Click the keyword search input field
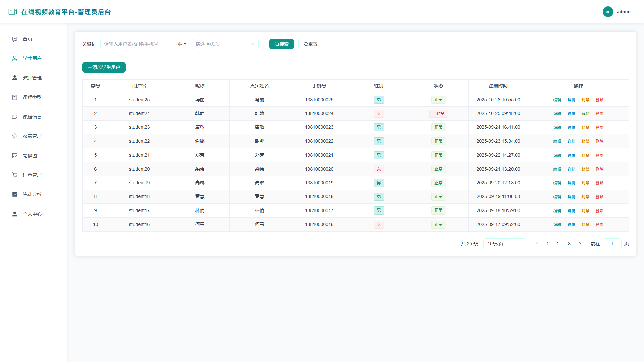 pyautogui.click(x=134, y=44)
